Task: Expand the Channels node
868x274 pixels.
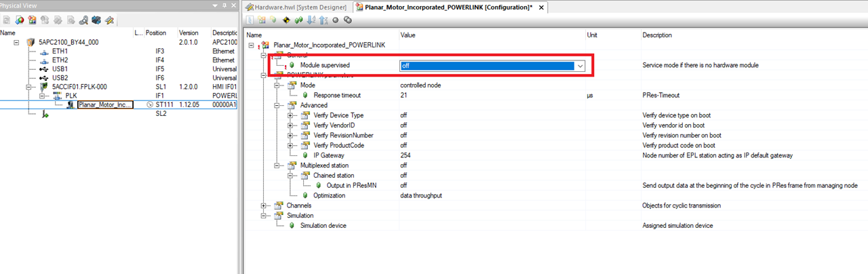Action: (264, 206)
